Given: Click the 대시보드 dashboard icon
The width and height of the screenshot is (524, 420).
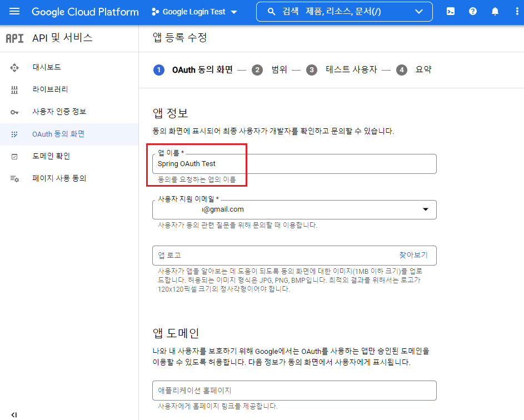Looking at the screenshot, I should (14, 67).
